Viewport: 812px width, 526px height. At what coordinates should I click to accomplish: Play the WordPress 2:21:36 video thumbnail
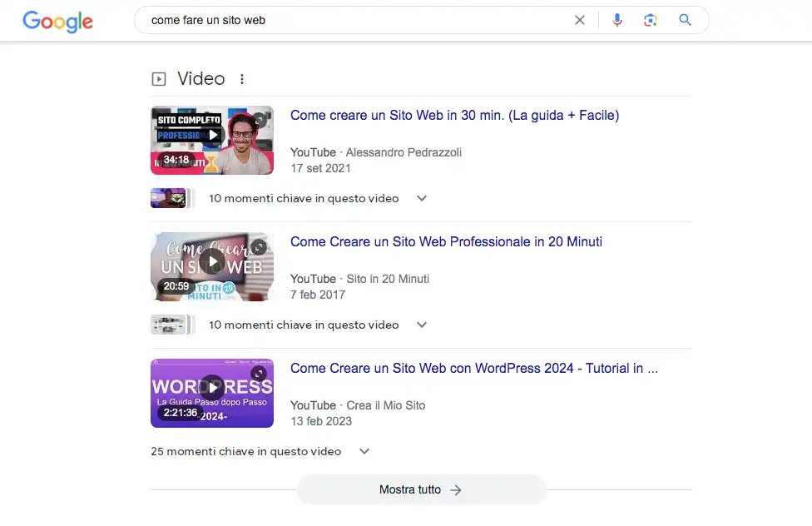coord(212,394)
